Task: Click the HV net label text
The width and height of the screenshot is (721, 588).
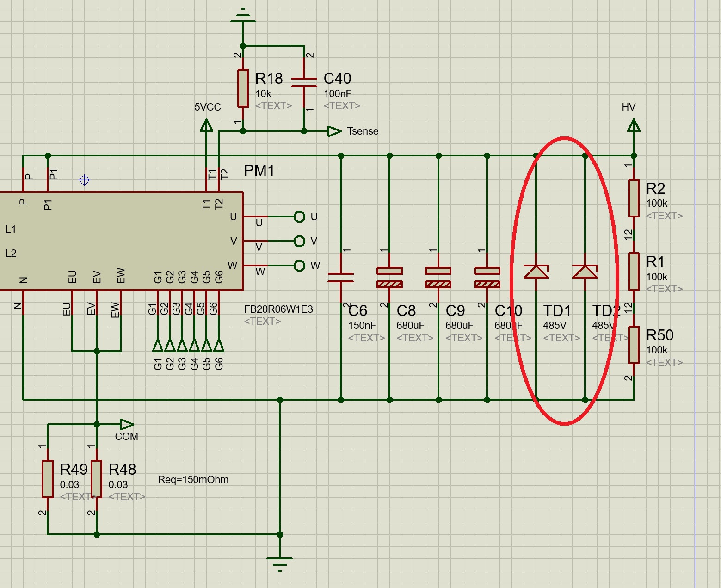Action: point(629,107)
